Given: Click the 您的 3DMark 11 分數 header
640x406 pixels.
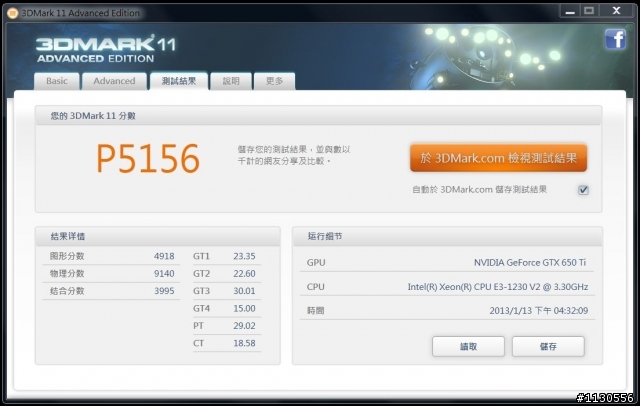Looking at the screenshot, I should click(x=318, y=116).
